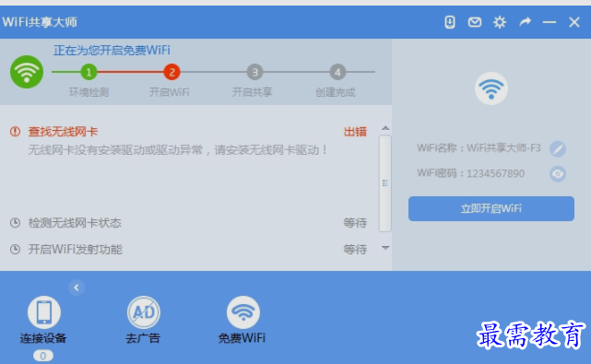Click scroll up arrow of task list
Image resolution: width=591 pixels, height=364 pixels.
click(x=385, y=128)
